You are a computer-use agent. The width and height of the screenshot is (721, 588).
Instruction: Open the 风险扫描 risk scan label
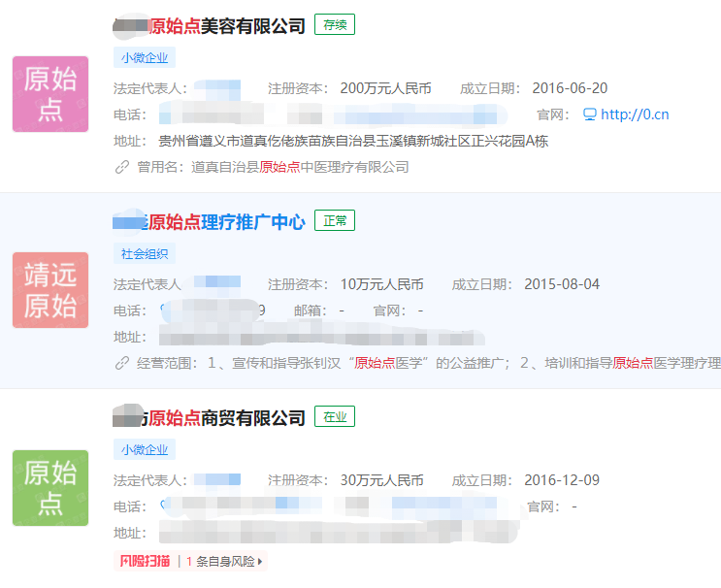145,562
